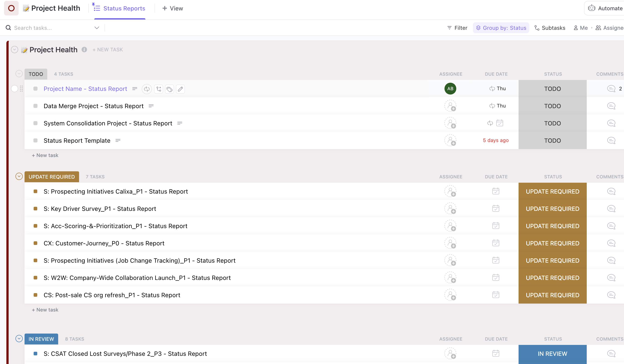Toggle status square of CX: Customer-Journey_P0
The image size is (624, 364).
(35, 243)
